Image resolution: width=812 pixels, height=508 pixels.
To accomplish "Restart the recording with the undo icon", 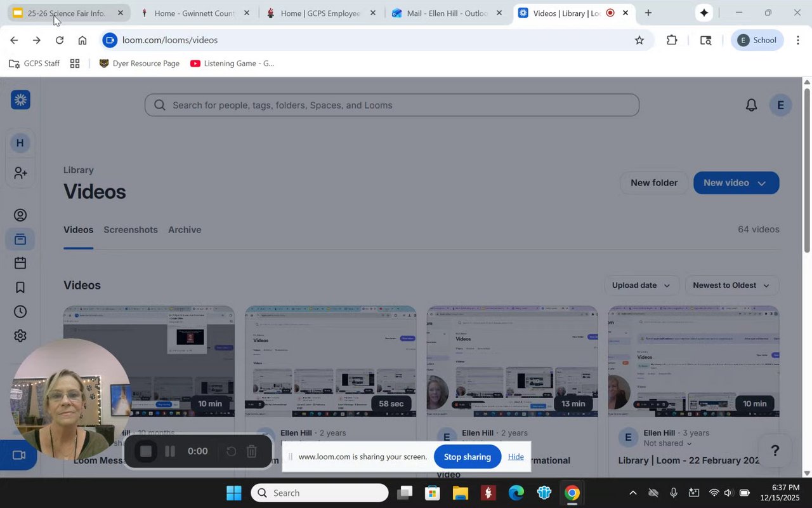I will click(x=232, y=451).
